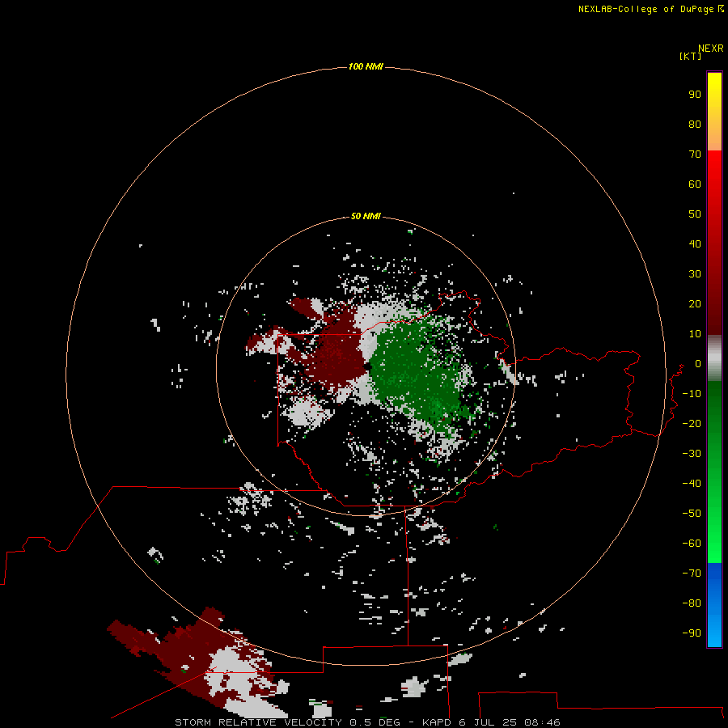This screenshot has width=728, height=728.
Task: Click the NEXR label above the color scale
Action: [x=711, y=49]
